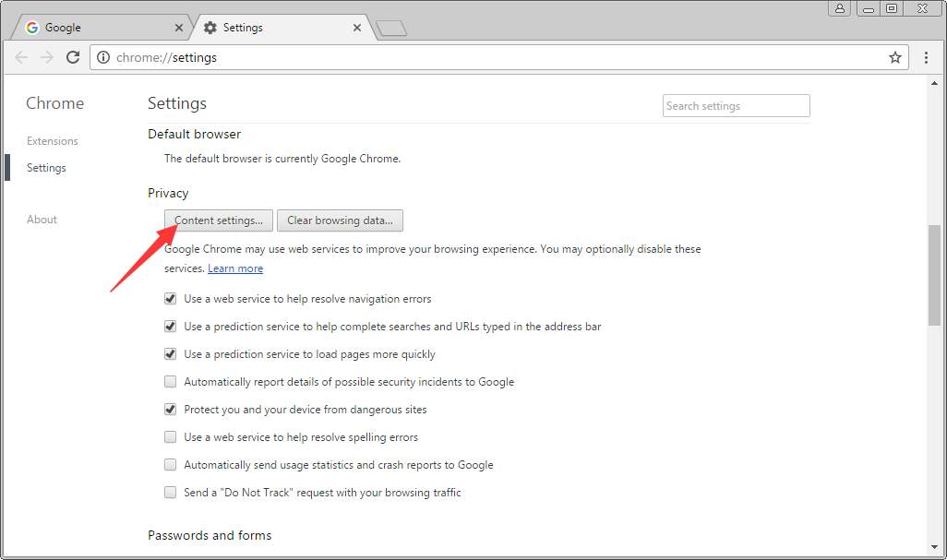This screenshot has width=947, height=560.
Task: Toggle protection from dangerous sites
Action: [171, 409]
